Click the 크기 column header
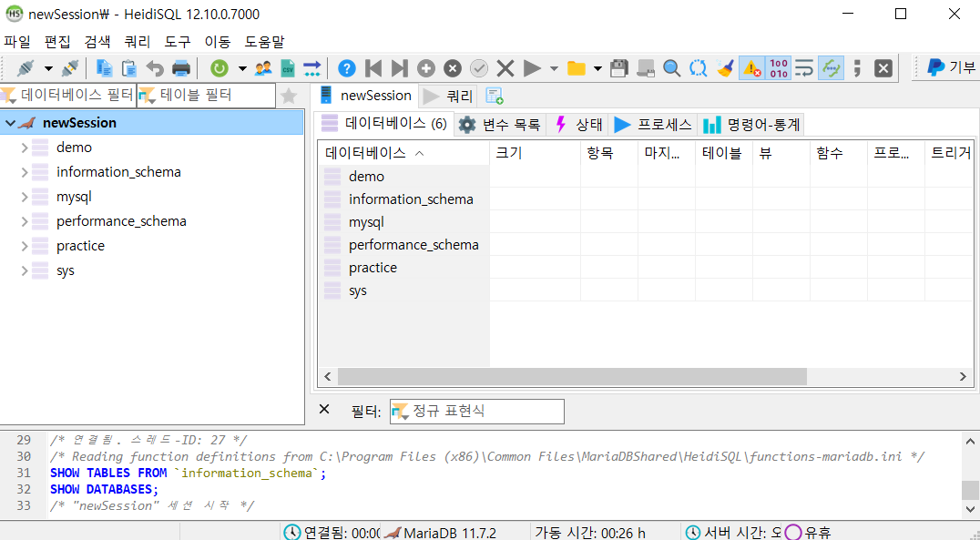 (x=535, y=153)
